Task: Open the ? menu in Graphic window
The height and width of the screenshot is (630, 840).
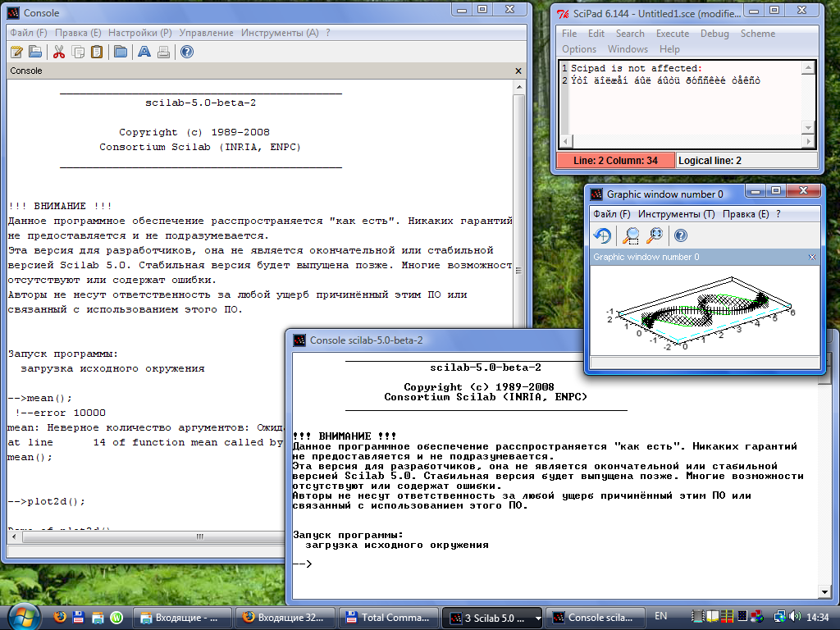Action: click(778, 214)
